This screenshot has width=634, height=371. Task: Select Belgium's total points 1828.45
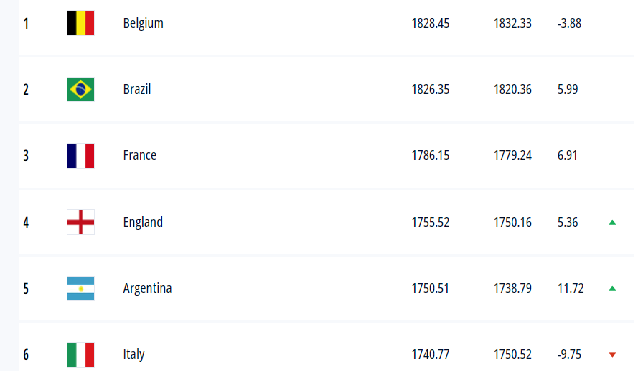430,23
